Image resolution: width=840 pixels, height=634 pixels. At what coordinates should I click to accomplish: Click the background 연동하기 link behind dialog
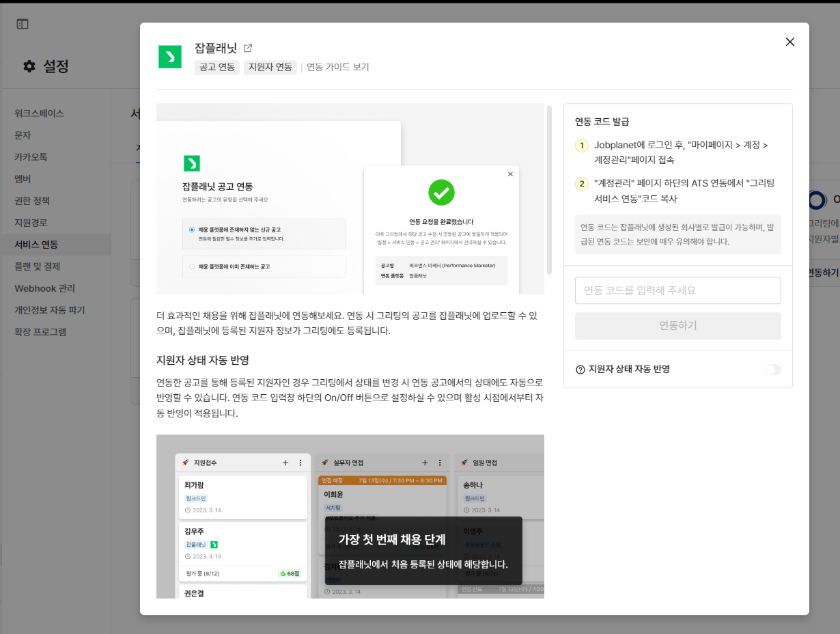coord(824,272)
